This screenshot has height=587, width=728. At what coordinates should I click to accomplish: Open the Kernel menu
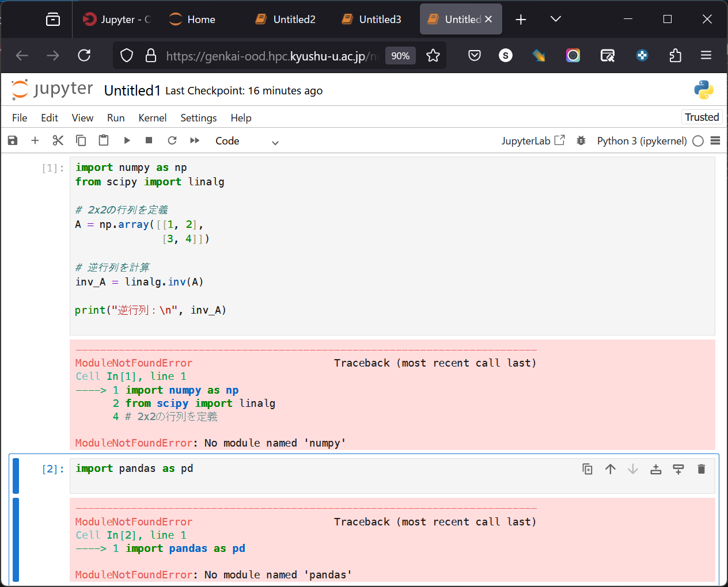pos(153,117)
